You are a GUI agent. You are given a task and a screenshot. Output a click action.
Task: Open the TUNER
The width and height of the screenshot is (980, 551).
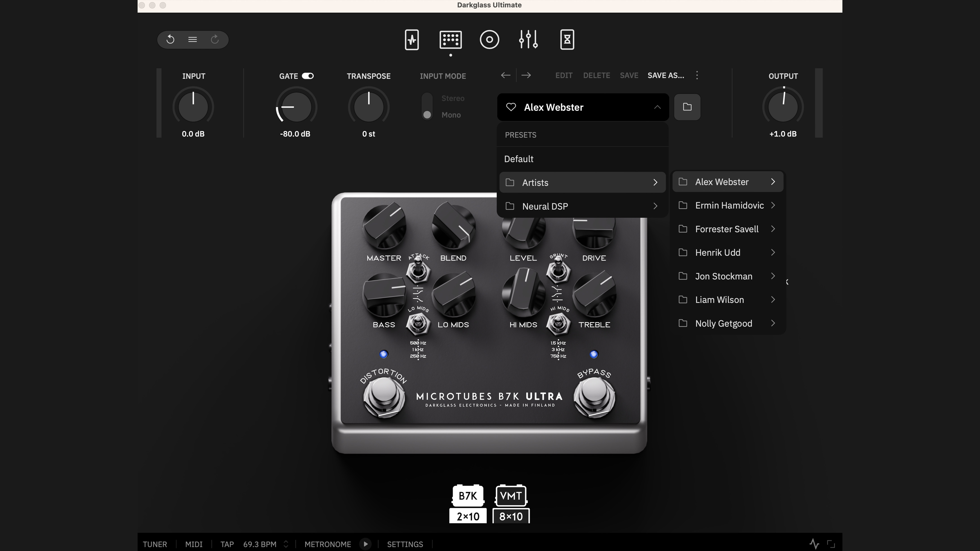point(155,544)
